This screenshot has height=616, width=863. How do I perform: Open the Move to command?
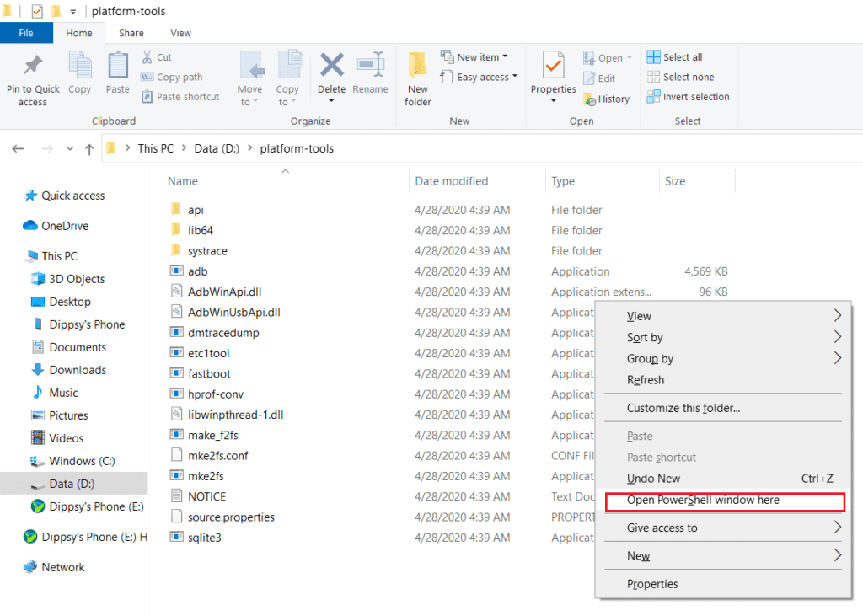coord(249,78)
